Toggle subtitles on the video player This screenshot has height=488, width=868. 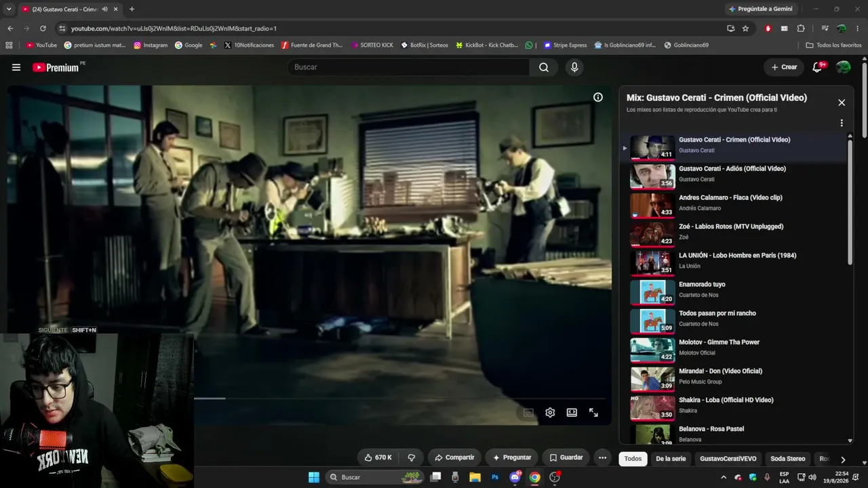528,412
